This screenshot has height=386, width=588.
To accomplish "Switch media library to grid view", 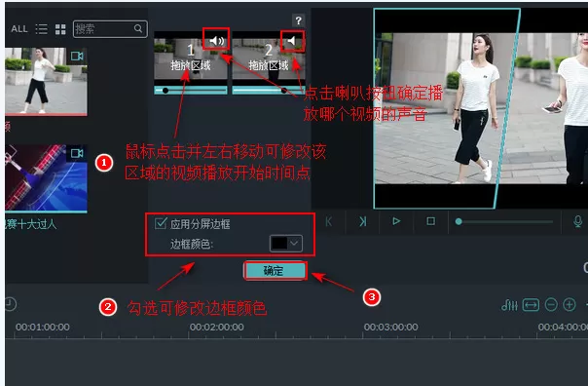I will [x=60, y=29].
